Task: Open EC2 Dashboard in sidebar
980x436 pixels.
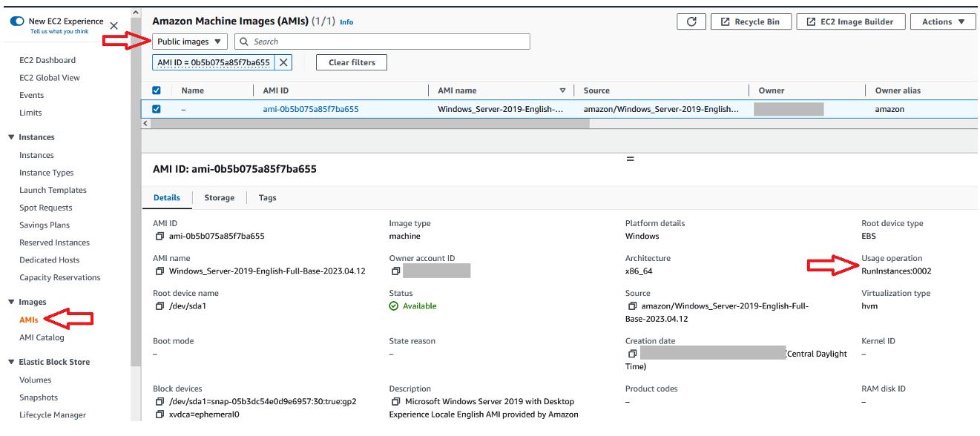Action: coord(47,60)
